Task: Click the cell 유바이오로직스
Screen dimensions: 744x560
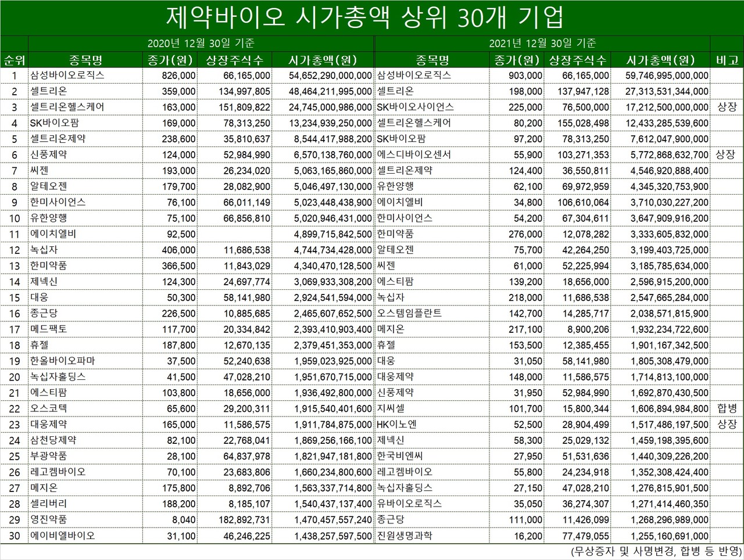Action: [409, 503]
